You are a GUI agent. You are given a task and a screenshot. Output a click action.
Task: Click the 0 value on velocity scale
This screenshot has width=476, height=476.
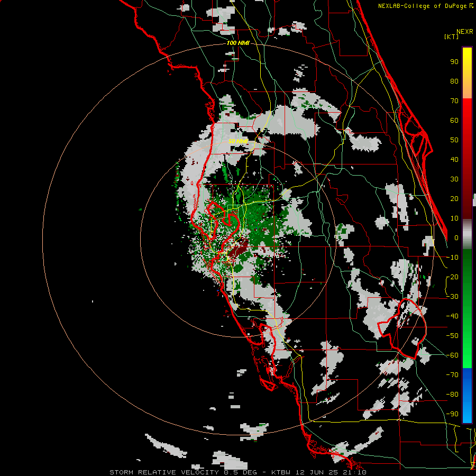click(456, 238)
